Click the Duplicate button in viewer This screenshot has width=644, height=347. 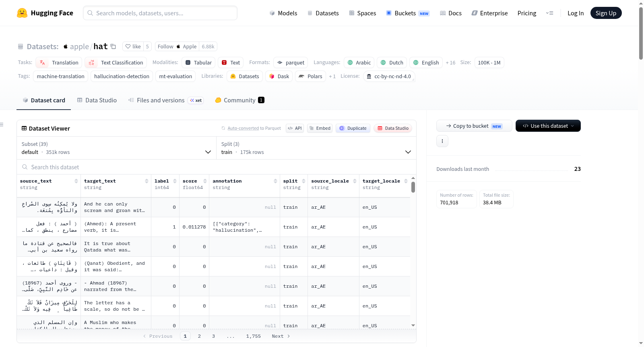pyautogui.click(x=353, y=128)
